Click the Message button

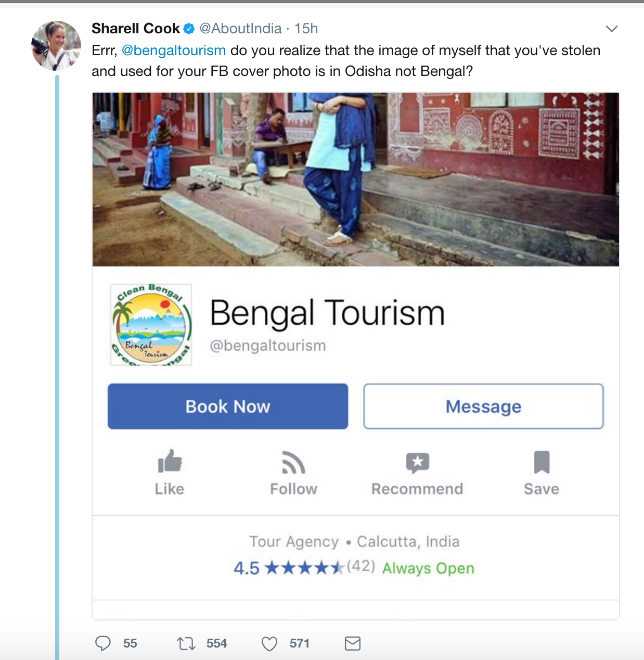(483, 407)
